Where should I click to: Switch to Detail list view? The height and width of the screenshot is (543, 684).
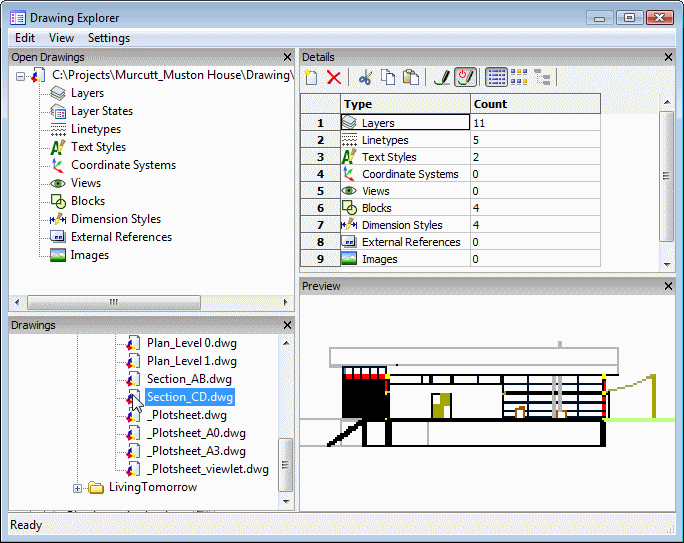click(x=496, y=78)
